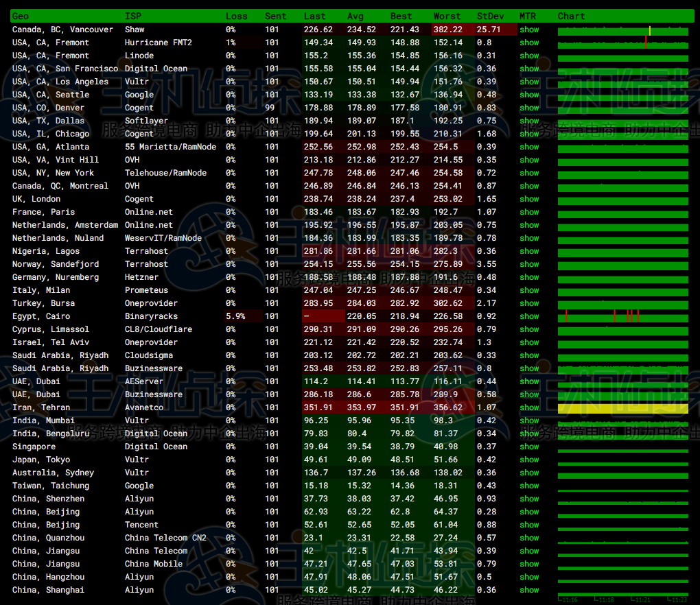
Task: Click 'Avanetco' ISP cell
Action: coord(143,407)
